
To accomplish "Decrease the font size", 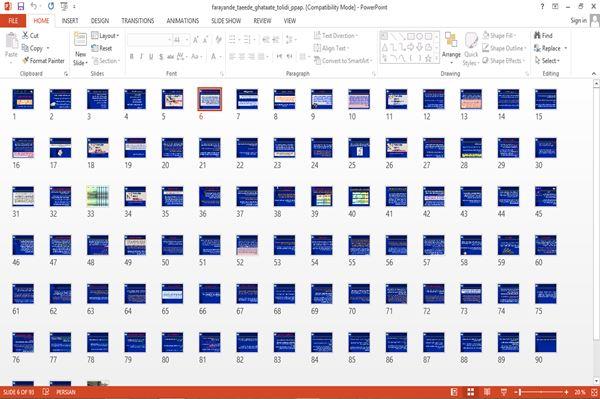I will pyautogui.click(x=205, y=39).
